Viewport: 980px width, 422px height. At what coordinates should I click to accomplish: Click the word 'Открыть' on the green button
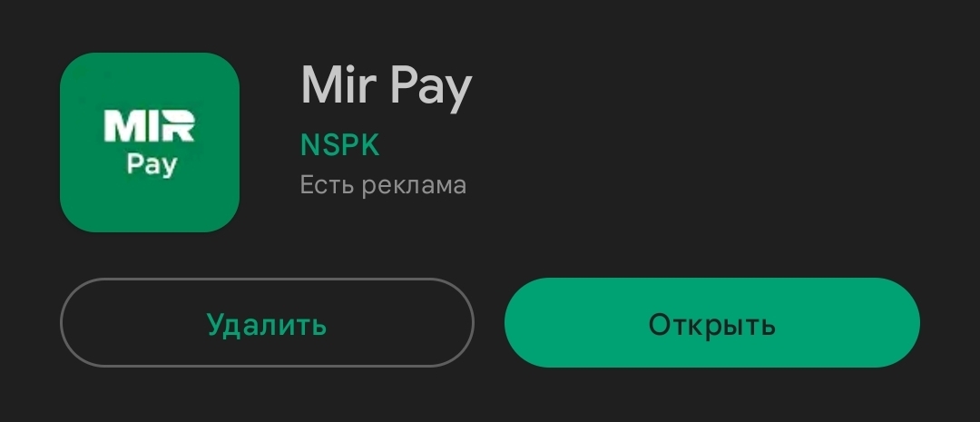[x=712, y=325]
